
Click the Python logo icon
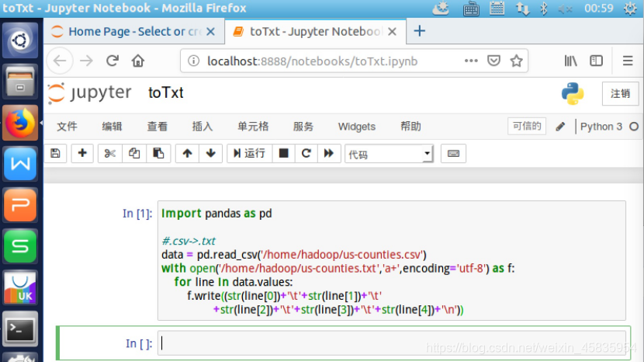pyautogui.click(x=573, y=93)
